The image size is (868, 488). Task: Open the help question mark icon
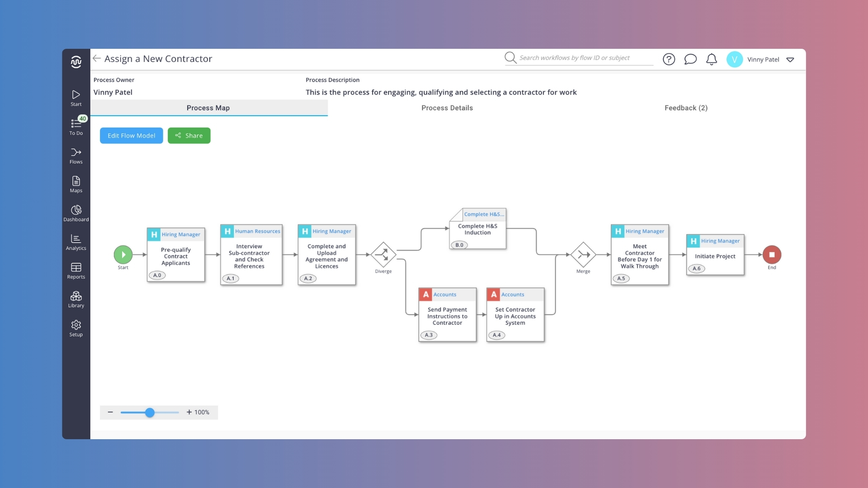[669, 59]
